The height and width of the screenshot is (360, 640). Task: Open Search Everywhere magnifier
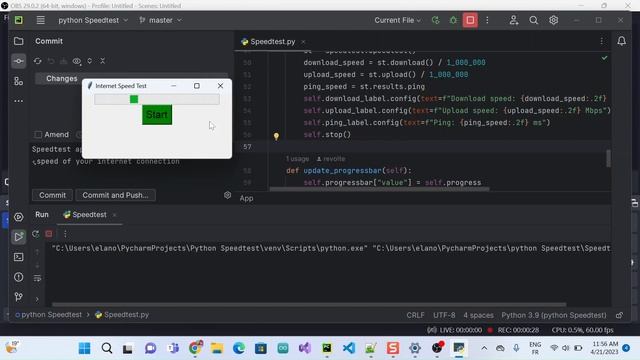point(533,20)
